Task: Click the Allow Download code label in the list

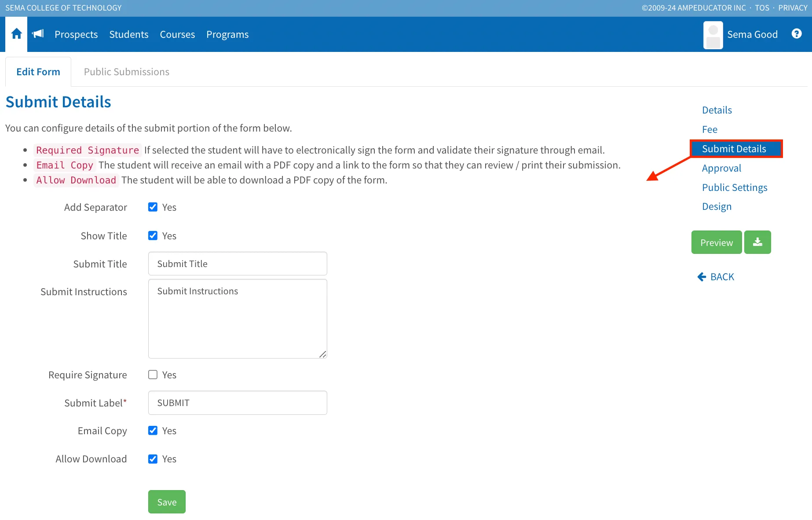Action: (x=76, y=180)
